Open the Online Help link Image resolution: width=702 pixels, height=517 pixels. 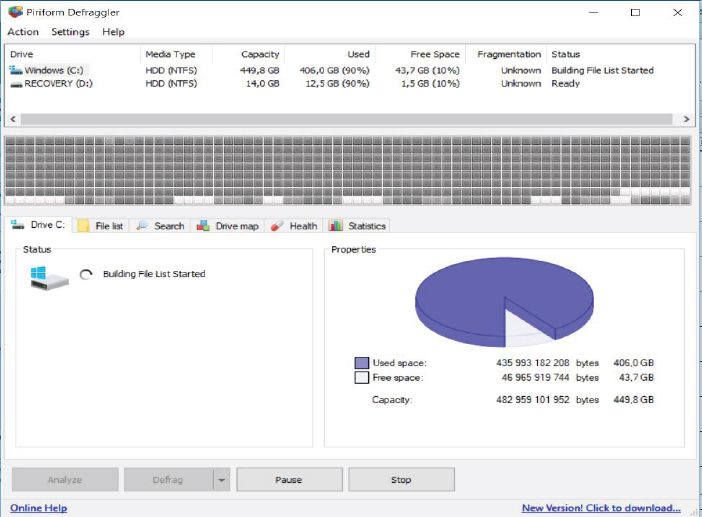(38, 508)
